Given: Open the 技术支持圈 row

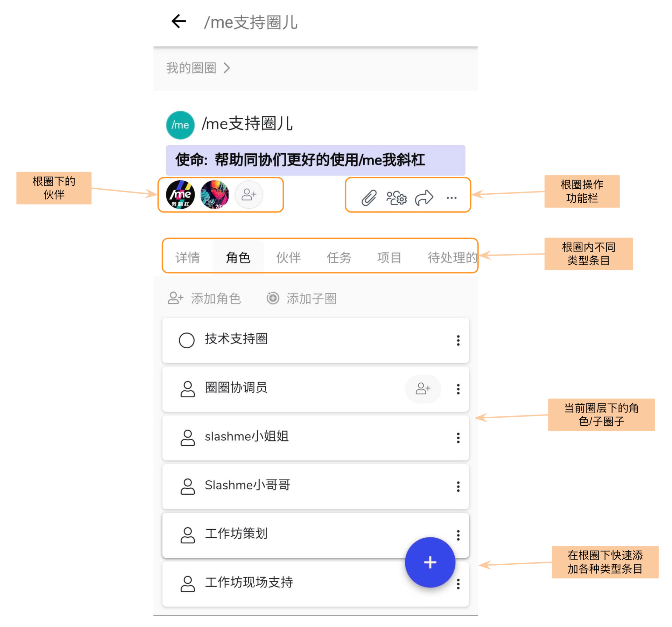Looking at the screenshot, I should [315, 340].
